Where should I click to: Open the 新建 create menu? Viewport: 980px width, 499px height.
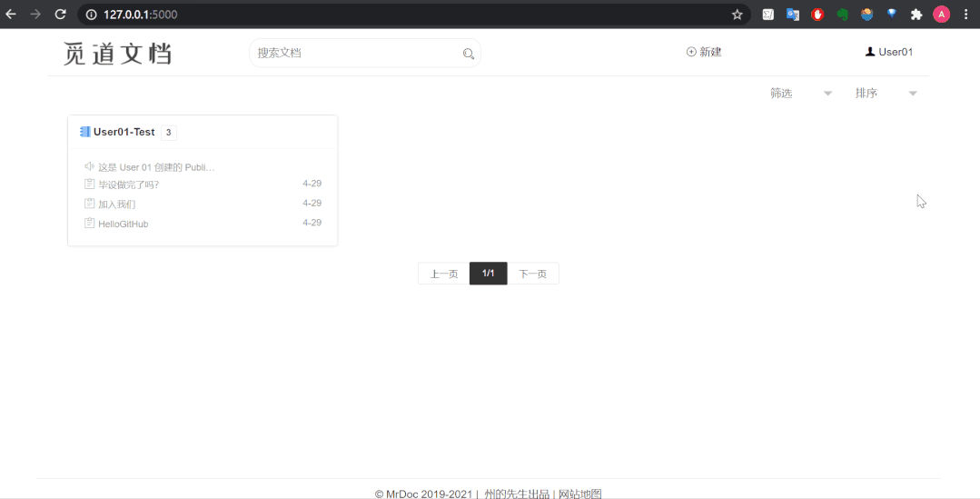point(705,52)
